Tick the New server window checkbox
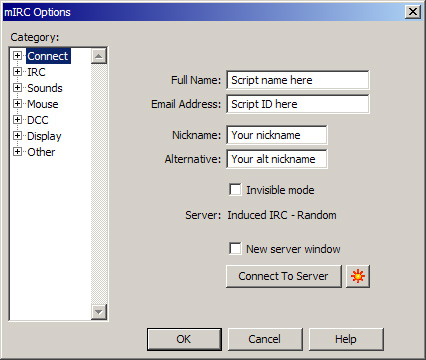426x360 pixels. [235, 249]
